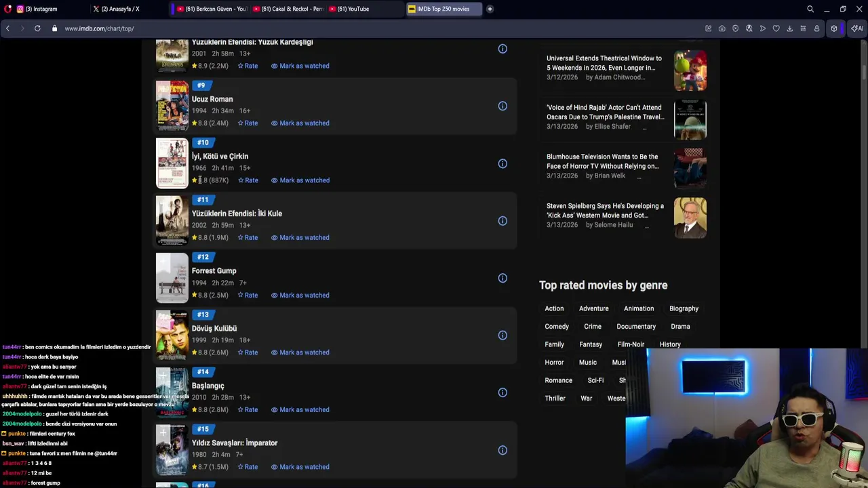Open the downloads icon in browser toolbar
The width and height of the screenshot is (868, 488).
click(789, 28)
